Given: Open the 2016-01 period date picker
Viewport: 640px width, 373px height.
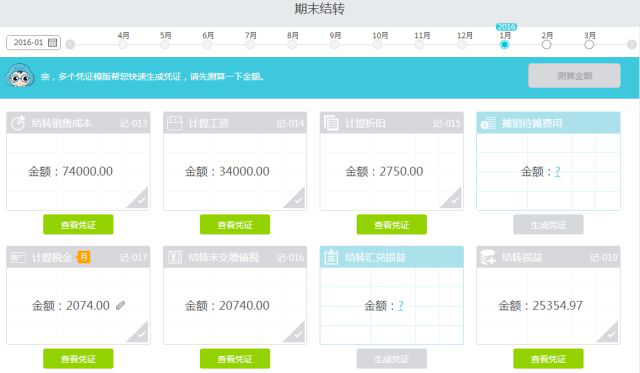Looking at the screenshot, I should click(33, 42).
